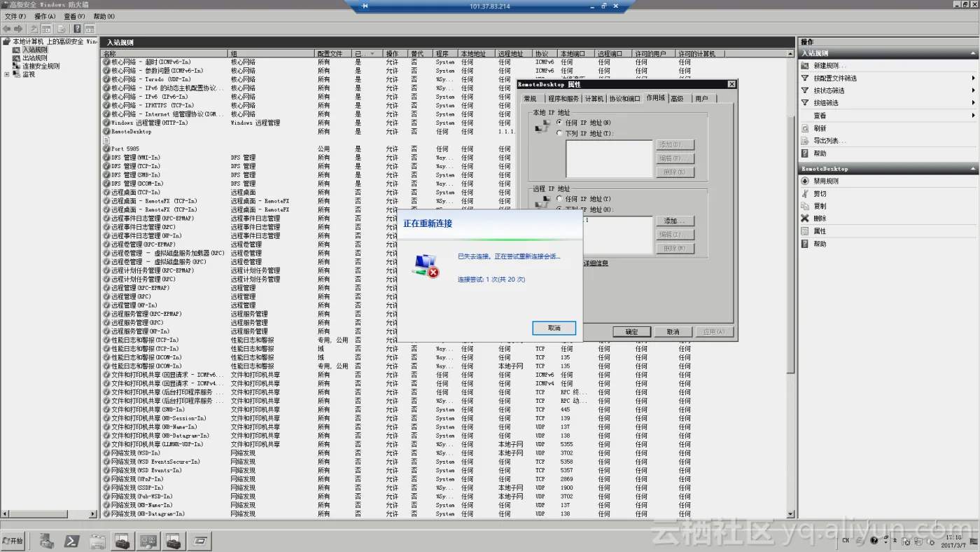Click the Name (名称) column header

coord(165,54)
